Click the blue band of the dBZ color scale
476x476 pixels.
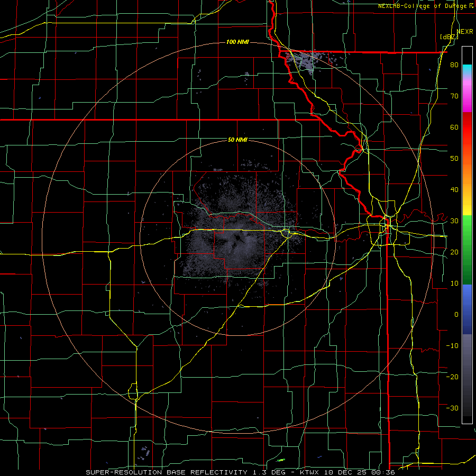point(467,309)
